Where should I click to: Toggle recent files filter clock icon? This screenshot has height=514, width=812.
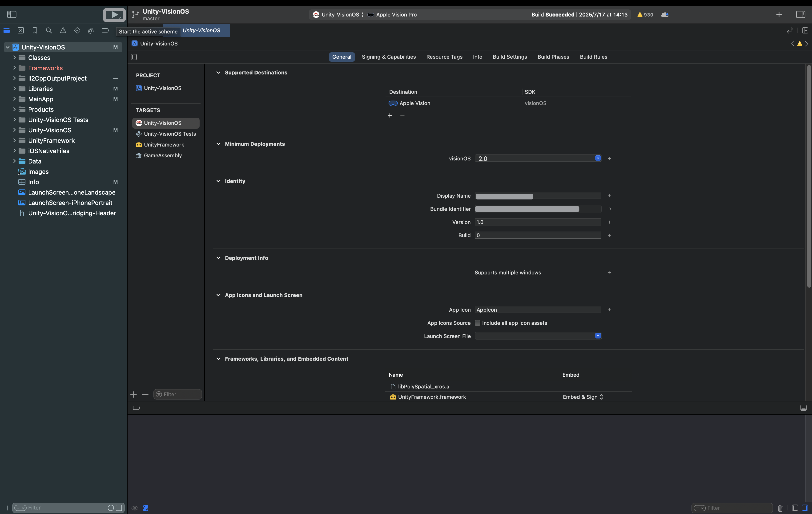point(111,508)
